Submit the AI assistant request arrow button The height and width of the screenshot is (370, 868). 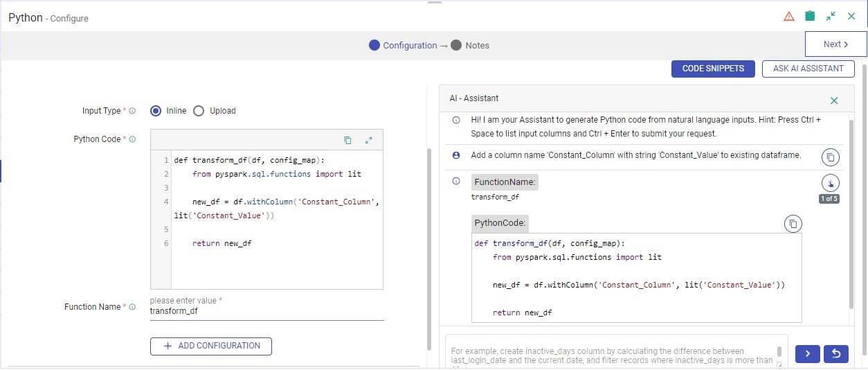(x=808, y=353)
